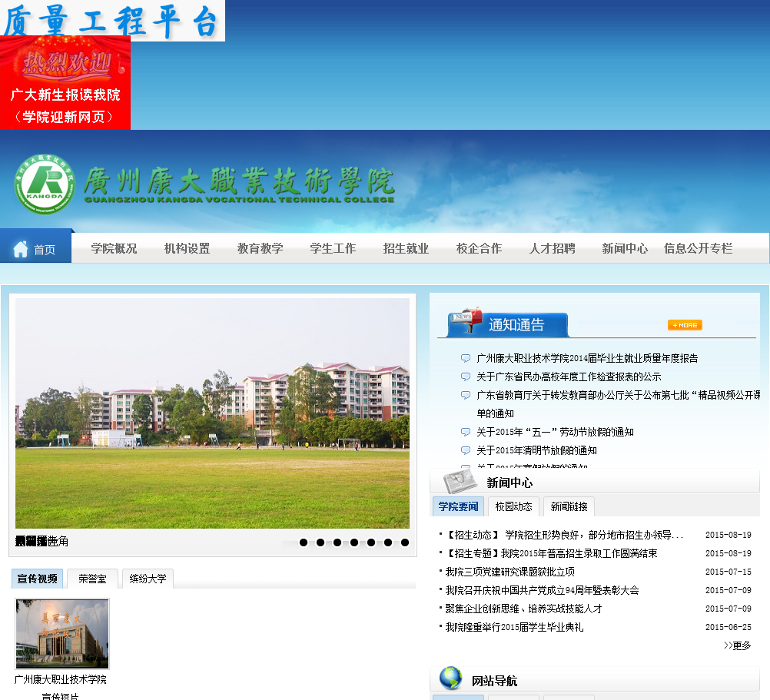Image resolution: width=770 pixels, height=700 pixels.
Task: Click the home icon in navigation bar
Action: 21,249
